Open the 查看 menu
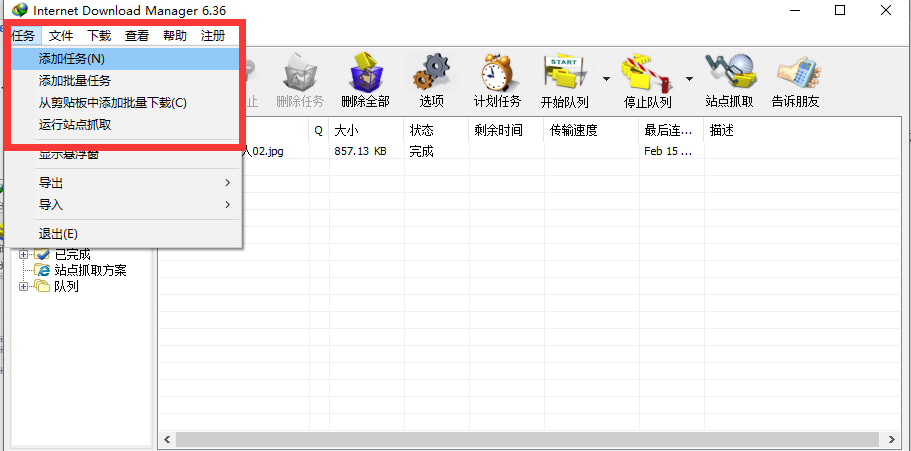 (x=137, y=36)
